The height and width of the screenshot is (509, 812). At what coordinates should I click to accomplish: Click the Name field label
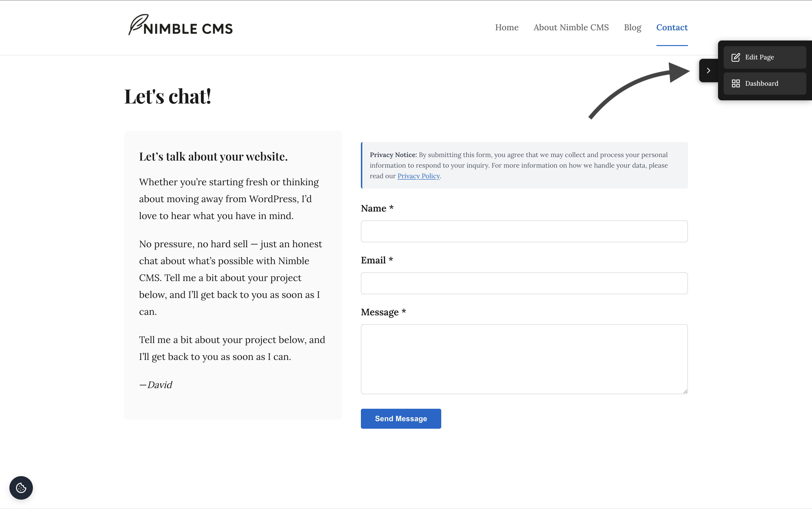374,208
